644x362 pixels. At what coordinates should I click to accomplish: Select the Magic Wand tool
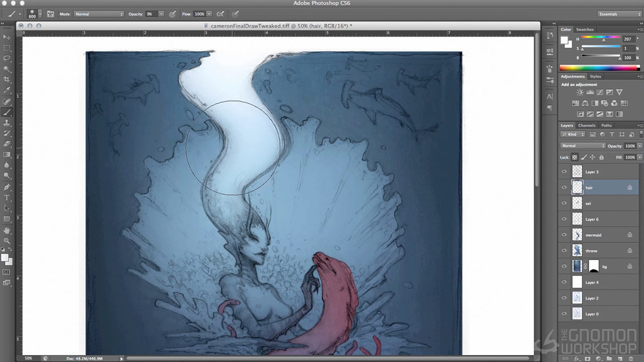coord(7,69)
